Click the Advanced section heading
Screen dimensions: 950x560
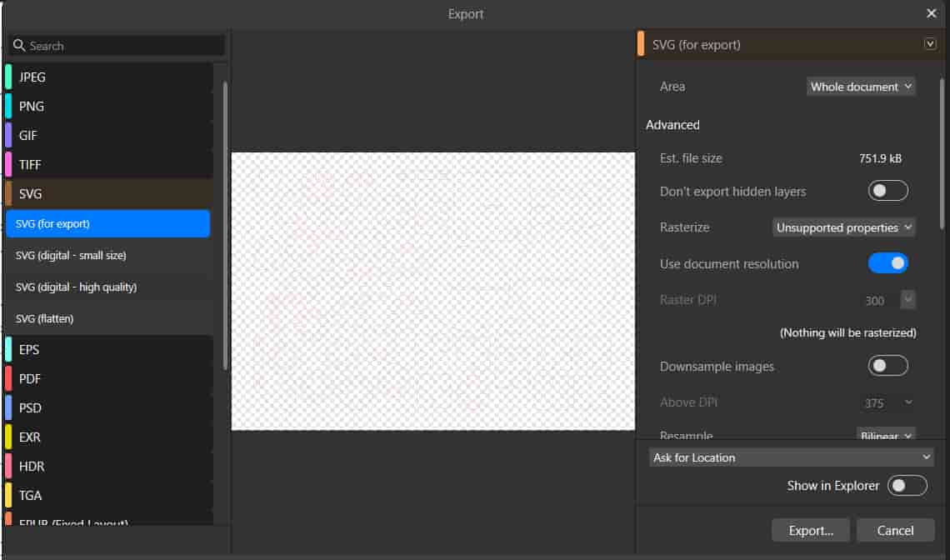[x=672, y=125]
